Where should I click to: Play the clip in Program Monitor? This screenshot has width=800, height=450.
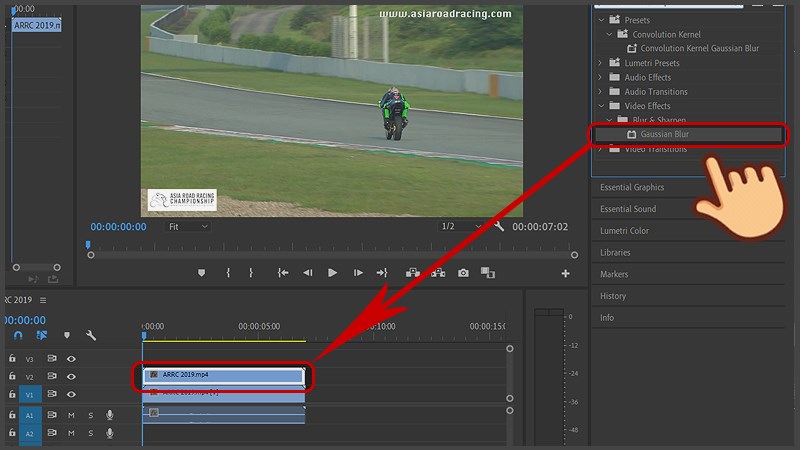click(332, 273)
